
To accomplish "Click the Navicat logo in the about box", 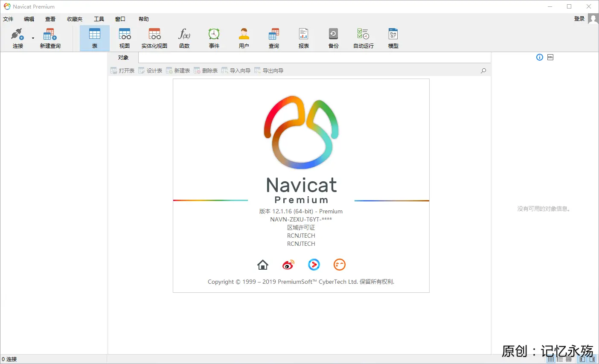I will [x=301, y=132].
